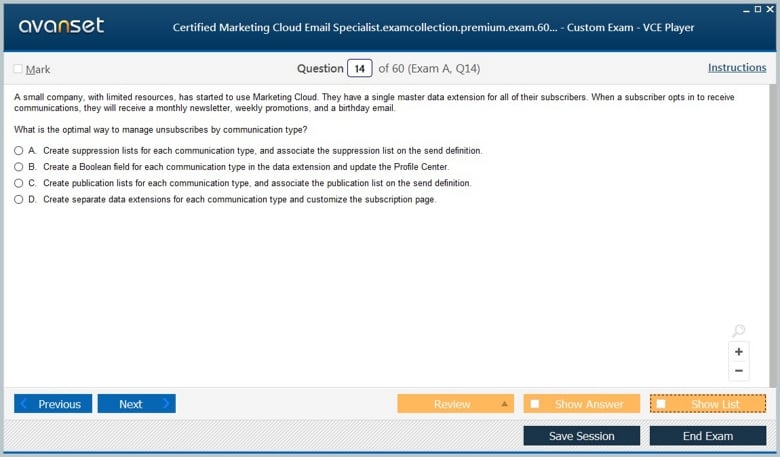The image size is (780, 457).
Task: Close the VCE Player window
Action: click(770, 9)
